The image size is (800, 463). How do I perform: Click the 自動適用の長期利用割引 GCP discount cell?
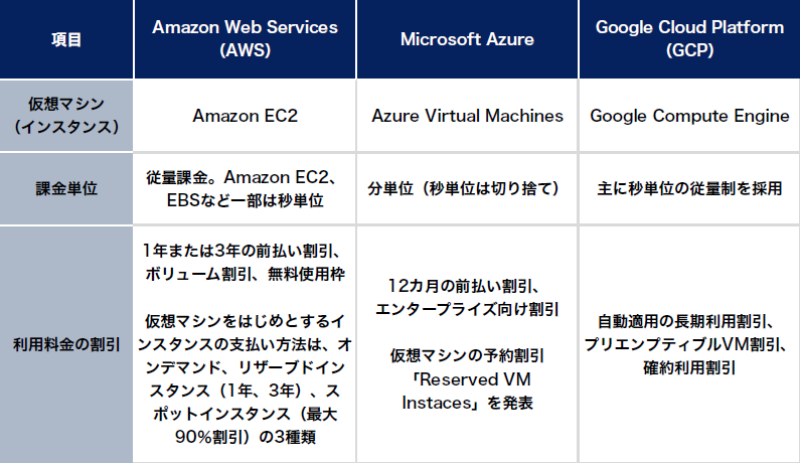click(689, 344)
